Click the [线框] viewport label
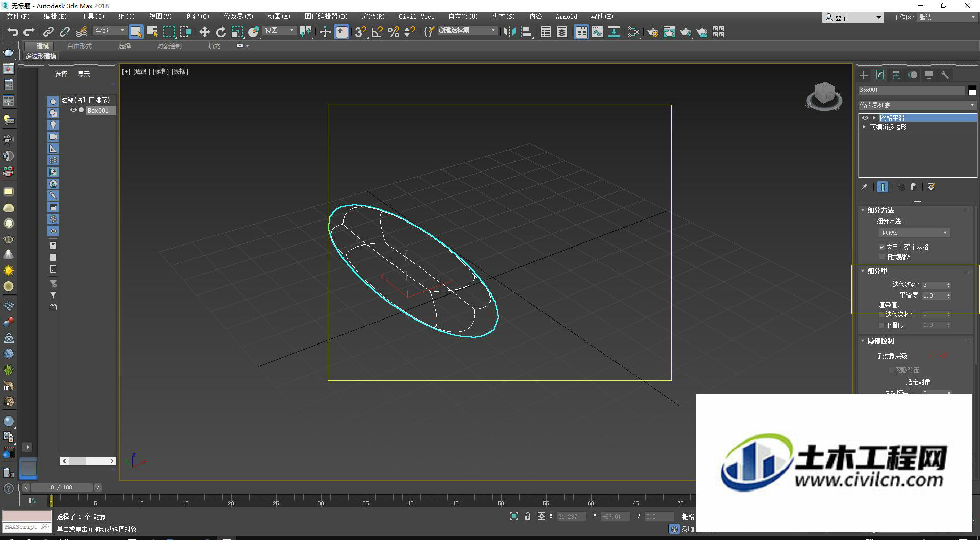This screenshot has height=540, width=980. point(180,72)
